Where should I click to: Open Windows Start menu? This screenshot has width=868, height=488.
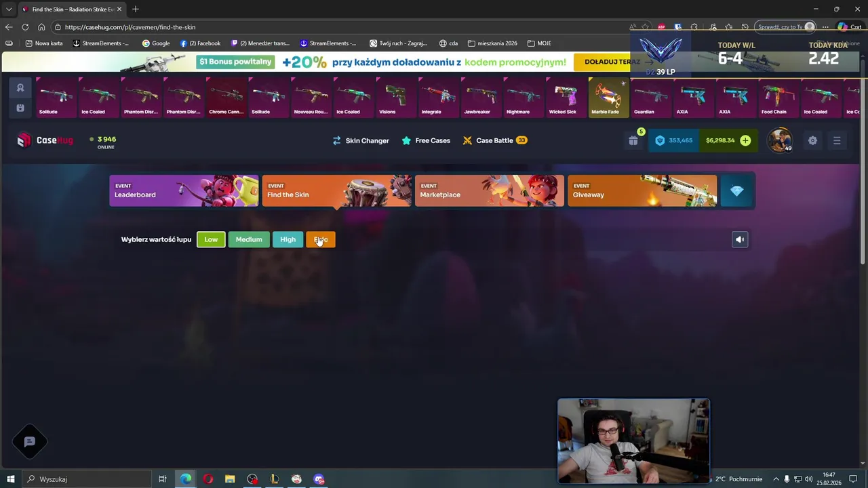[10, 479]
